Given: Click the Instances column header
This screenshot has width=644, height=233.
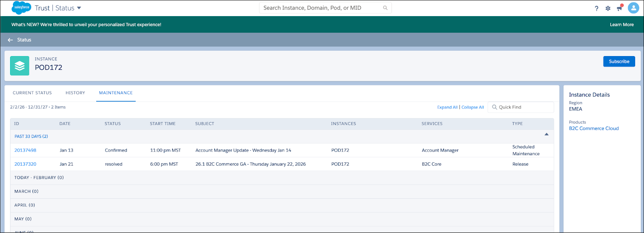Looking at the screenshot, I should (x=343, y=124).
